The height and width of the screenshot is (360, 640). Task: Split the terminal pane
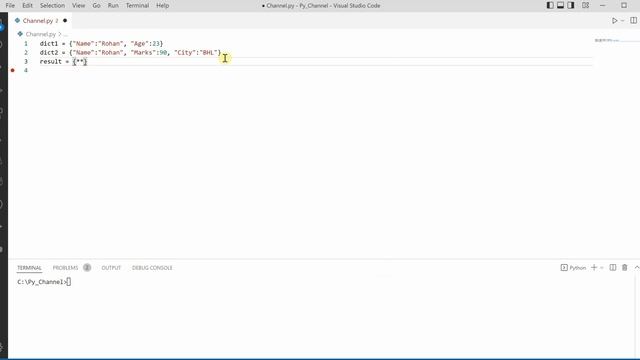coord(613,267)
